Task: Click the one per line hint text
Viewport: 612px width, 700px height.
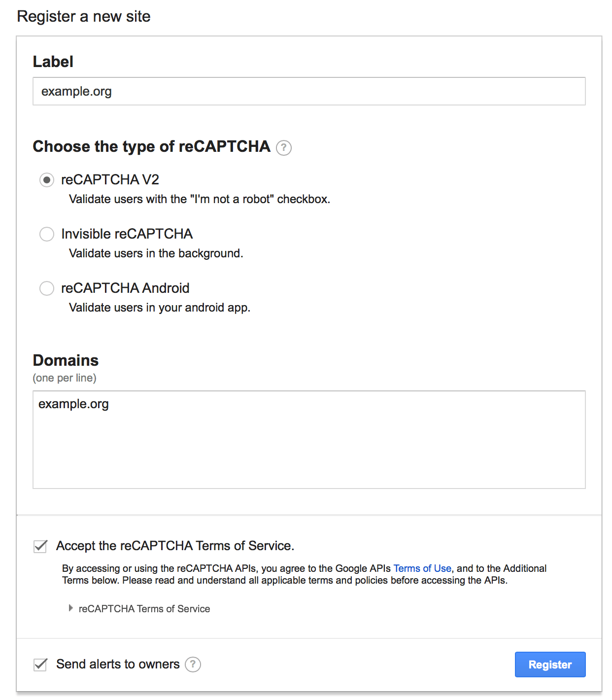Action: click(x=64, y=378)
